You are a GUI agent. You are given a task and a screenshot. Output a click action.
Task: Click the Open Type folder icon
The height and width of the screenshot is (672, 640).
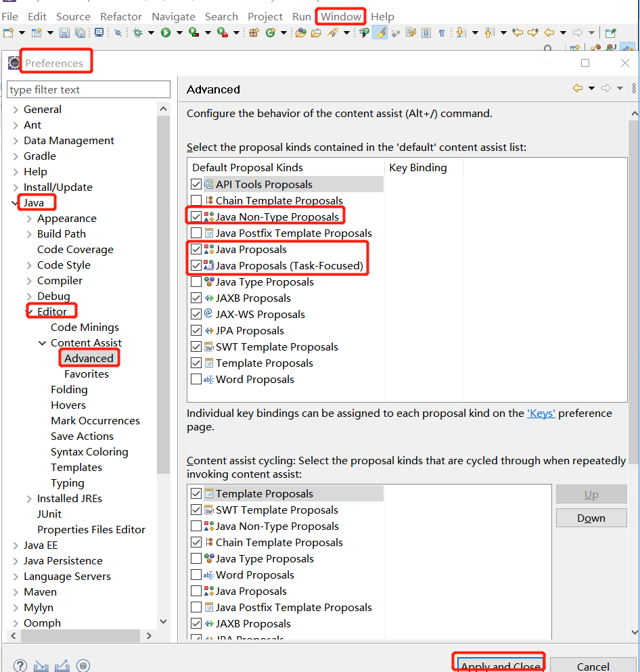(x=301, y=32)
